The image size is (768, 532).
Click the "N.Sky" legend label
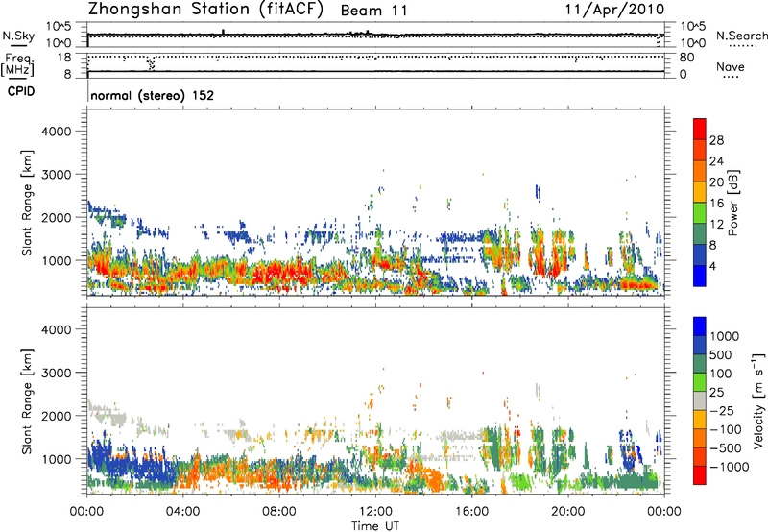18,36
